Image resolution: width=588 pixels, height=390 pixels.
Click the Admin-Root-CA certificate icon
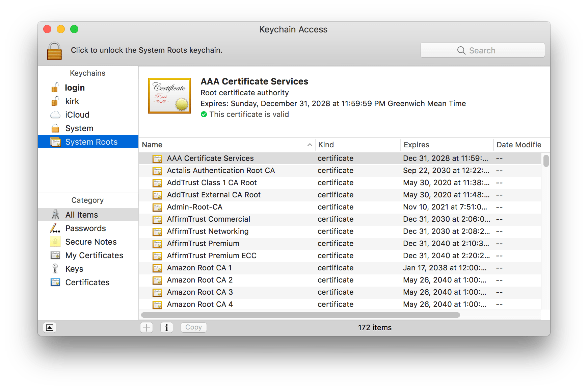pyautogui.click(x=157, y=207)
